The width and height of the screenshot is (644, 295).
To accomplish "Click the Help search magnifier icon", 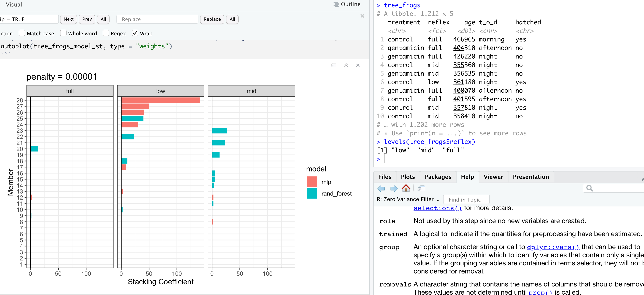I will (x=589, y=188).
